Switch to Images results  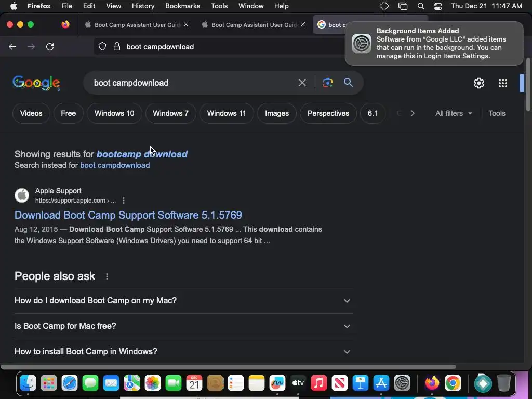(277, 113)
